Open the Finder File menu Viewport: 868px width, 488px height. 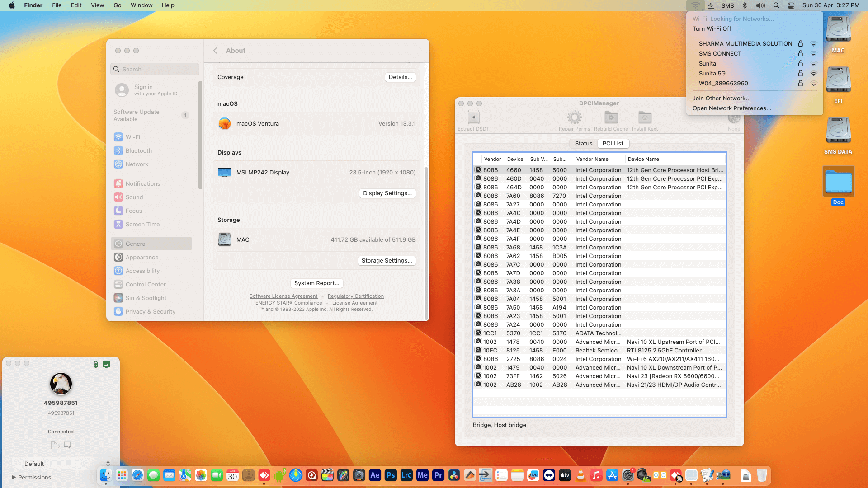(x=57, y=5)
